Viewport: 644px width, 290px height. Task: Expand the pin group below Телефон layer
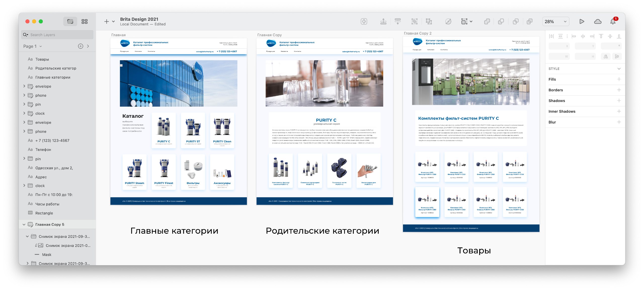[24, 158]
